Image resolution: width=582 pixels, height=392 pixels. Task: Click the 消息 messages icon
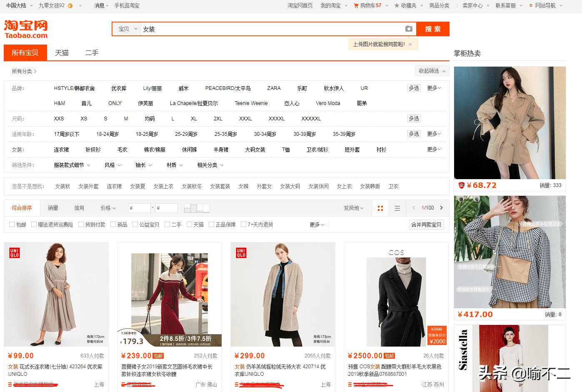pos(100,6)
